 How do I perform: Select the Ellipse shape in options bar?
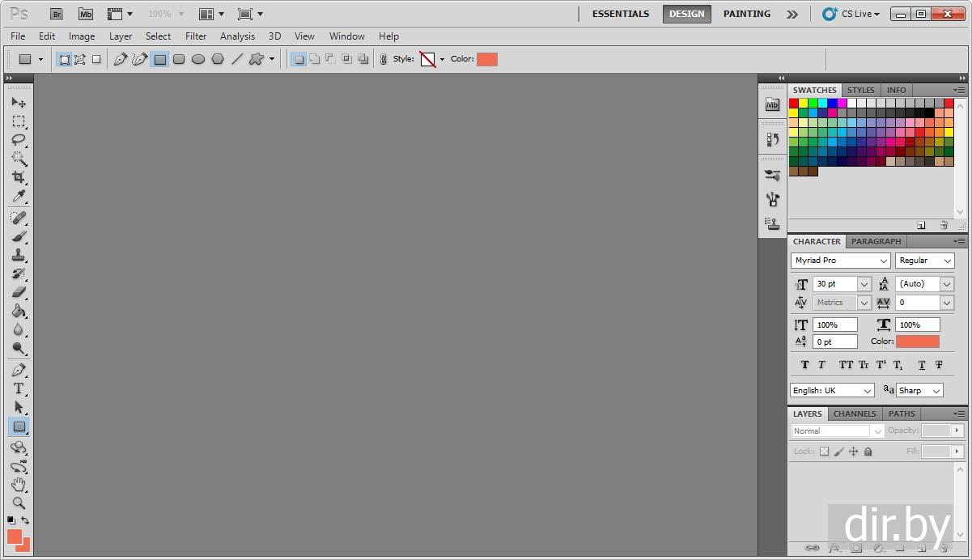click(x=198, y=59)
